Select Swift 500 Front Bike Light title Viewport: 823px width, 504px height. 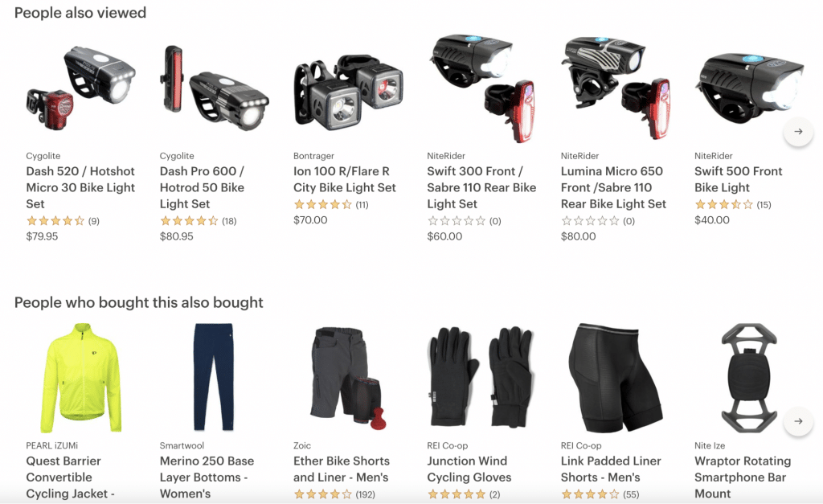[x=738, y=179]
